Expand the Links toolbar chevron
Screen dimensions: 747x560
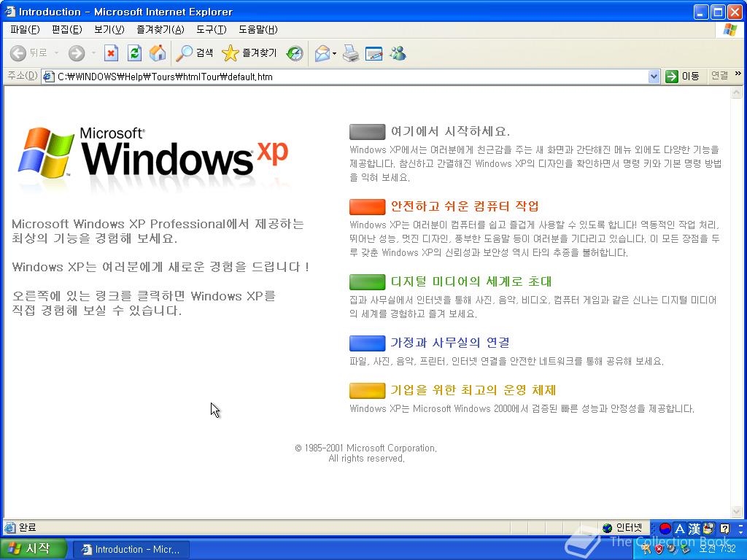pos(738,74)
